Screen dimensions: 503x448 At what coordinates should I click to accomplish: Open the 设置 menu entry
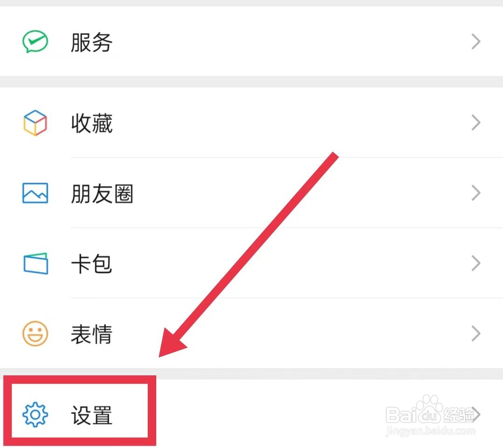(252, 414)
